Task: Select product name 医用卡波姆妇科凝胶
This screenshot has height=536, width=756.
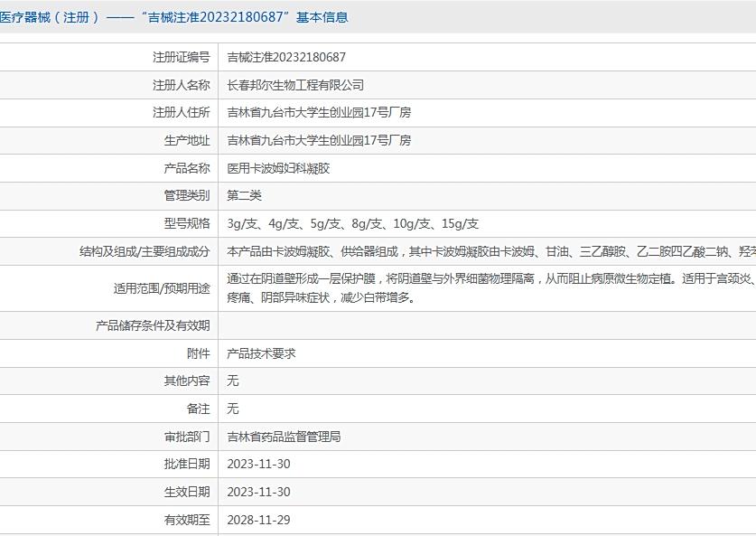Action: pos(278,168)
